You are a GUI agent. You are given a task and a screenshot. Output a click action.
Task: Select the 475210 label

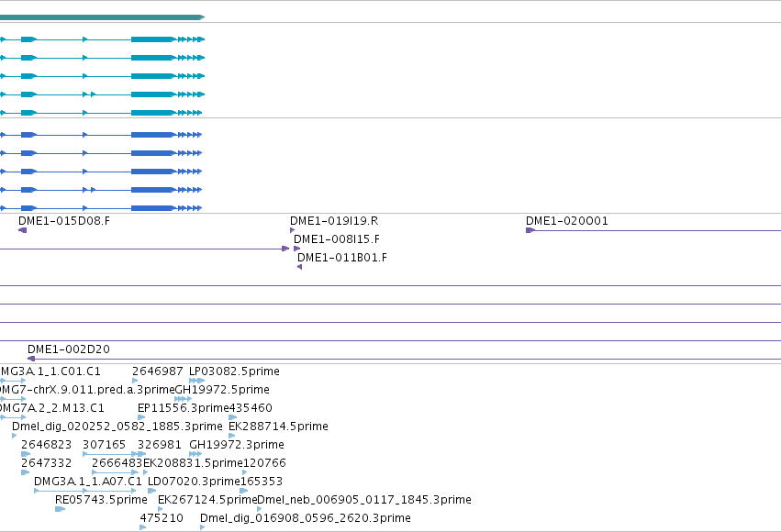[162, 518]
